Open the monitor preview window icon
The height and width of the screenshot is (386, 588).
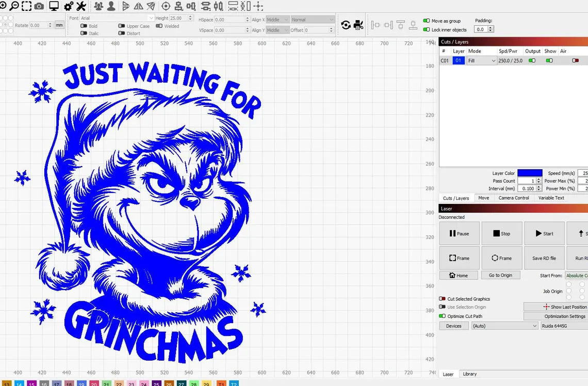54,6
